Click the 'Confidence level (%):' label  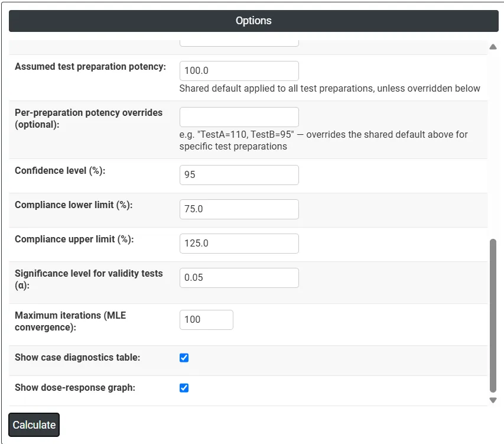[x=60, y=171]
